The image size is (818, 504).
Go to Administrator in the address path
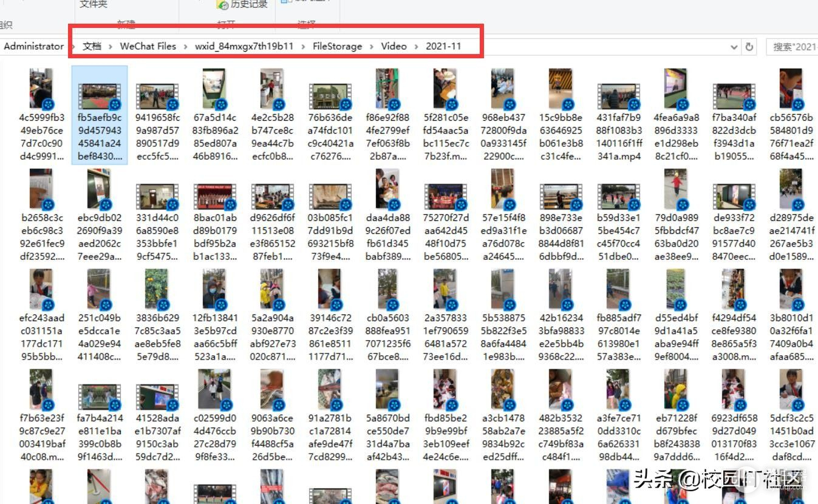[33, 46]
